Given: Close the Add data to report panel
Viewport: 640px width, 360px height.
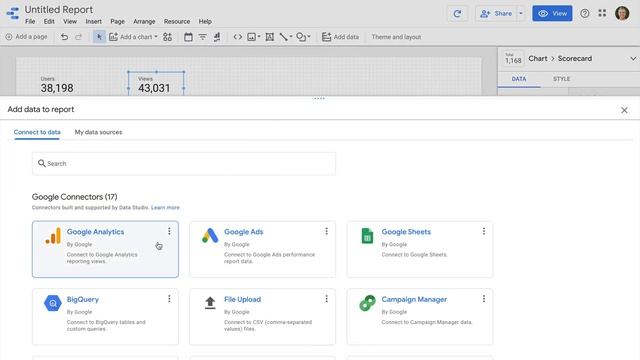Looking at the screenshot, I should click(x=624, y=110).
